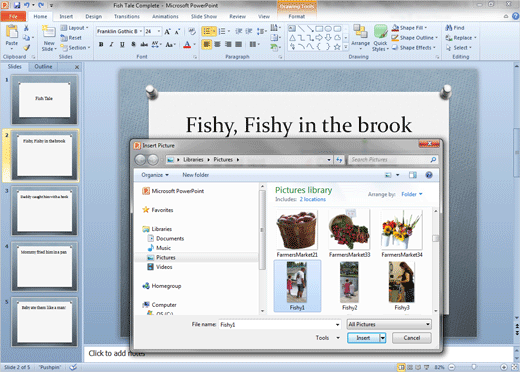The height and width of the screenshot is (372, 520).
Task: Click the Undo icon in Quick Access
Action: coord(27,5)
